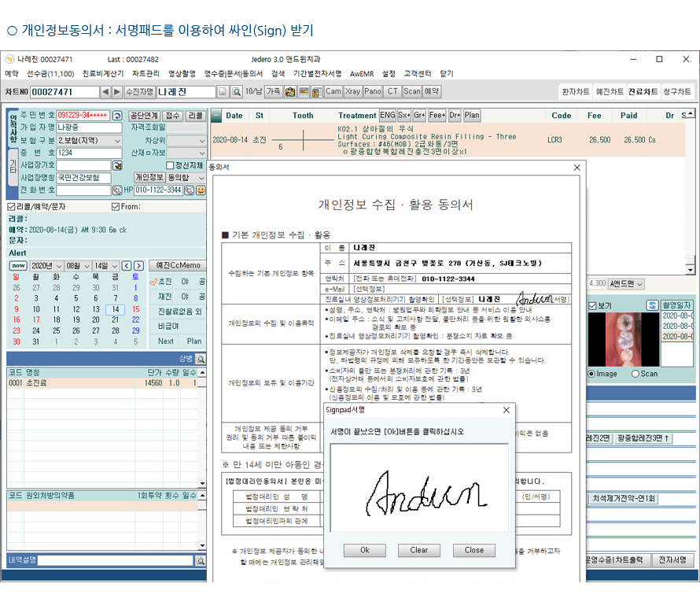Open the 차트관리 menu

click(146, 73)
